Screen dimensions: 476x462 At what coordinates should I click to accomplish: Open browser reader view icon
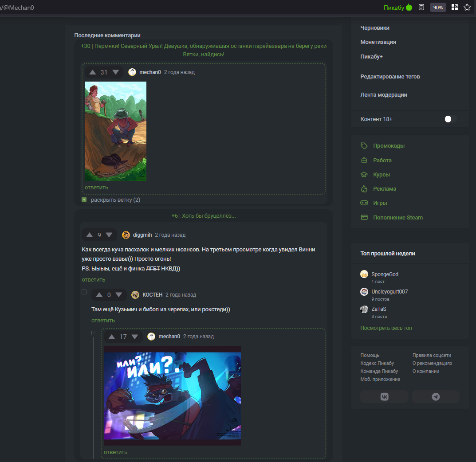(x=421, y=7)
